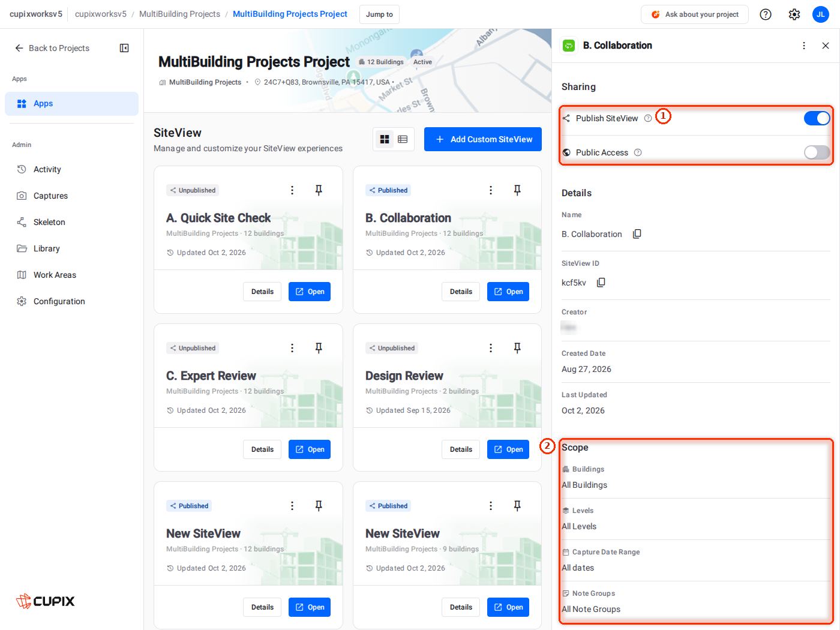The height and width of the screenshot is (630, 840).
Task: Click the All Note Groups scope value
Action: pyautogui.click(x=591, y=609)
